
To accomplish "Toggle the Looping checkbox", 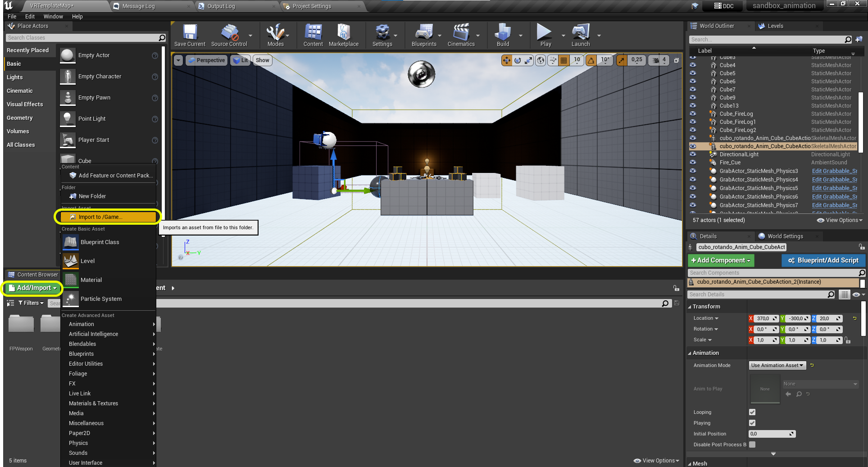I will point(752,412).
